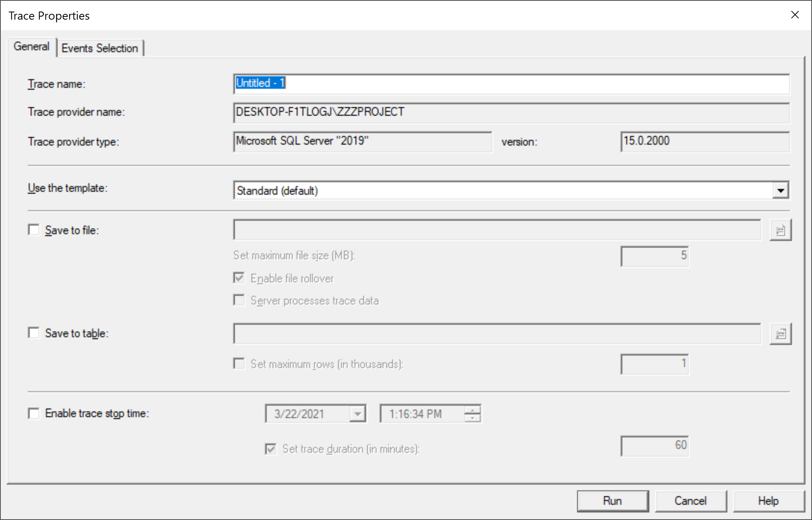
Task: Toggle Enable trace stop time checkbox
Action: click(x=34, y=413)
